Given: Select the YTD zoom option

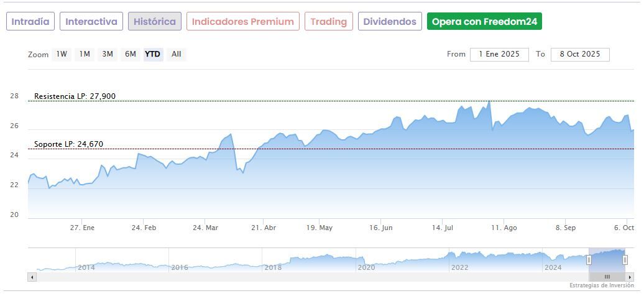Looking at the screenshot, I should coord(152,54).
